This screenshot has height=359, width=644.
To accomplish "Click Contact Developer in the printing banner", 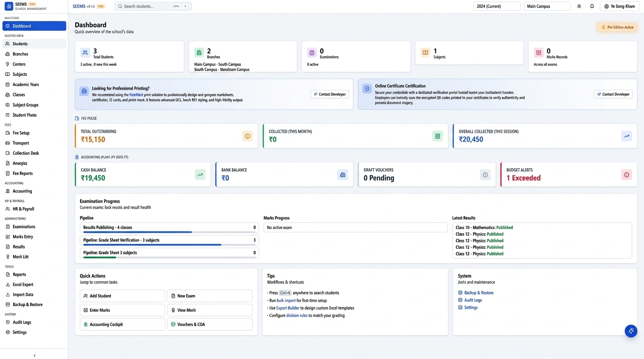I will 329,94.
